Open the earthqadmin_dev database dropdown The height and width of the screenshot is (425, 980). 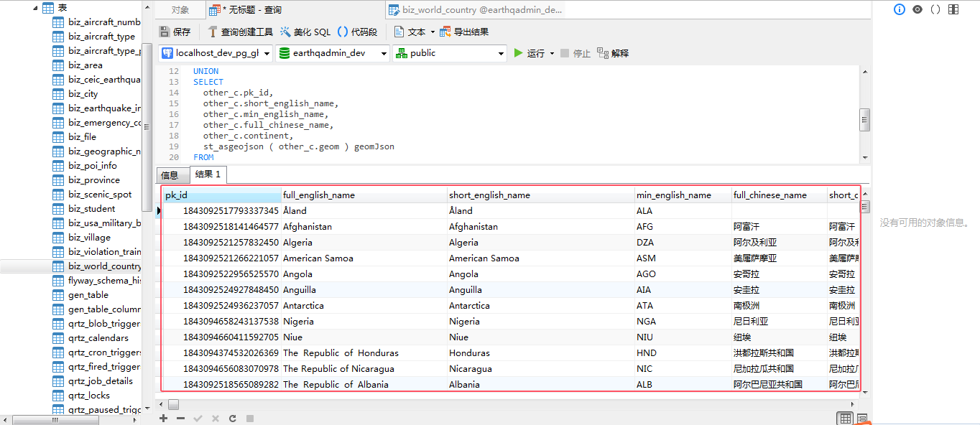point(333,53)
